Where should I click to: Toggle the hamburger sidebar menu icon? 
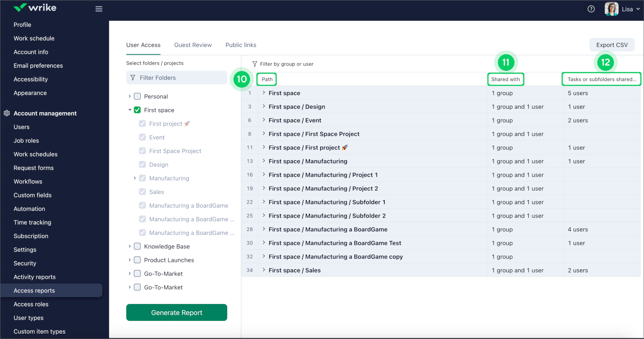click(99, 9)
